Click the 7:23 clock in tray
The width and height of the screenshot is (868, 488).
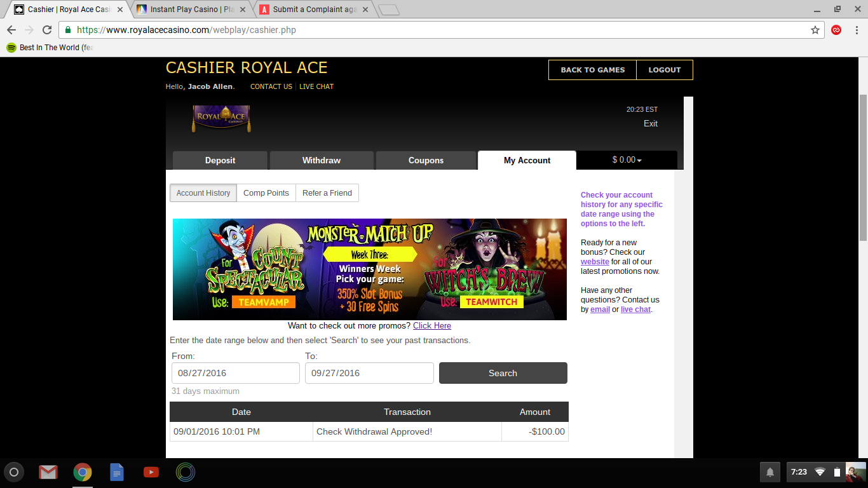[799, 472]
